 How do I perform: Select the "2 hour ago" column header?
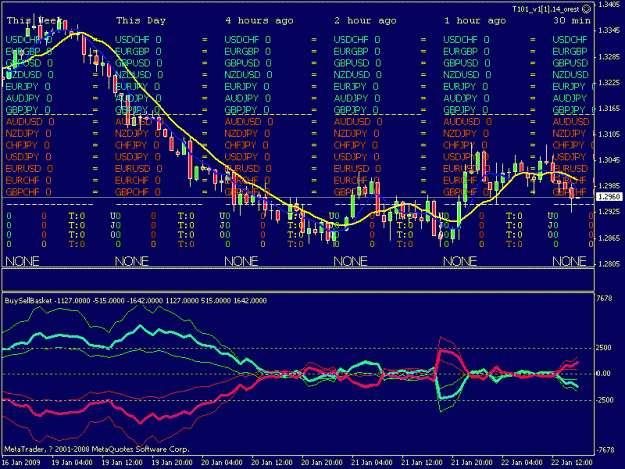[x=366, y=21]
